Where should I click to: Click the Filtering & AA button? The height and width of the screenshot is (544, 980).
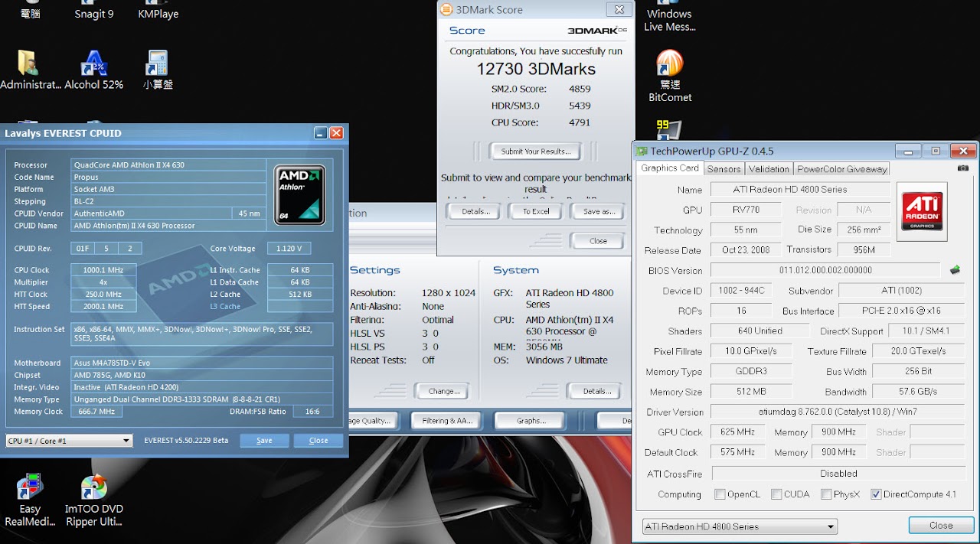click(446, 421)
